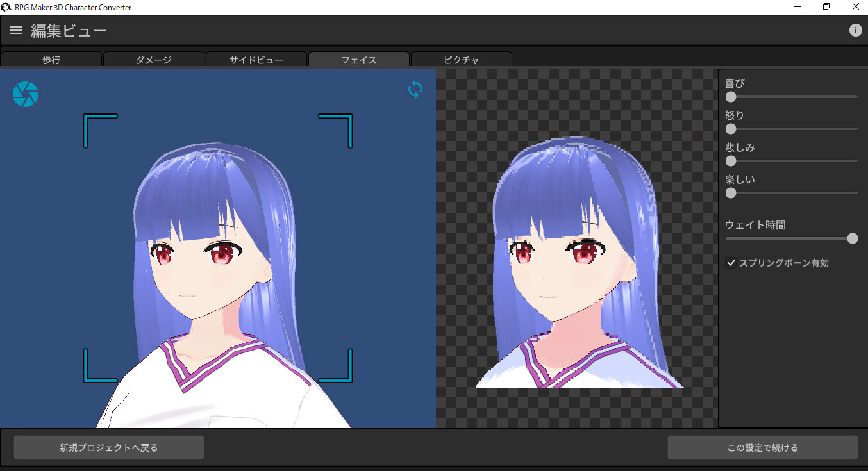
Task: Switch to the 歩行 tab
Action: (51, 59)
